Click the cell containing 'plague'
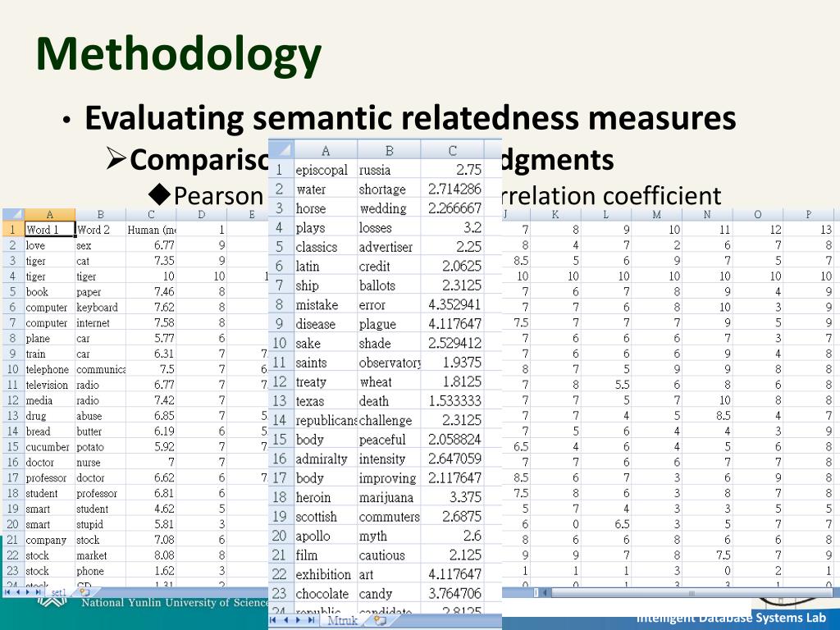Image resolution: width=840 pixels, height=630 pixels. click(x=390, y=323)
